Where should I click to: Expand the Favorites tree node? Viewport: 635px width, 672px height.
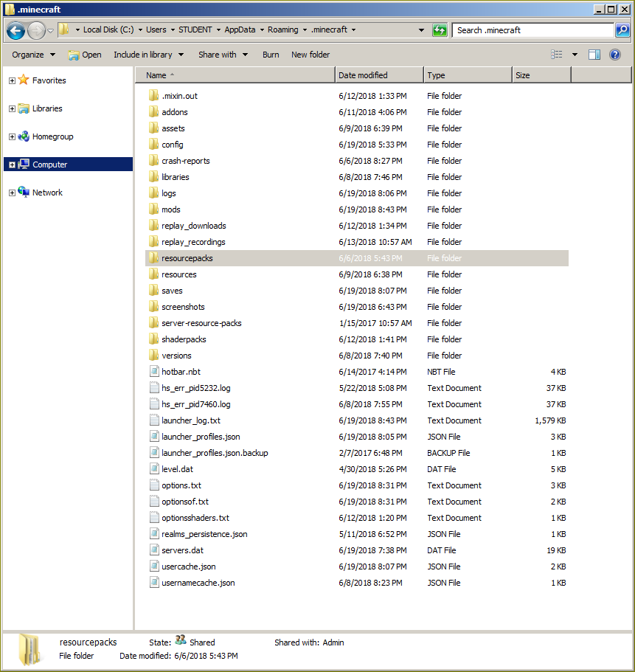pos(12,80)
